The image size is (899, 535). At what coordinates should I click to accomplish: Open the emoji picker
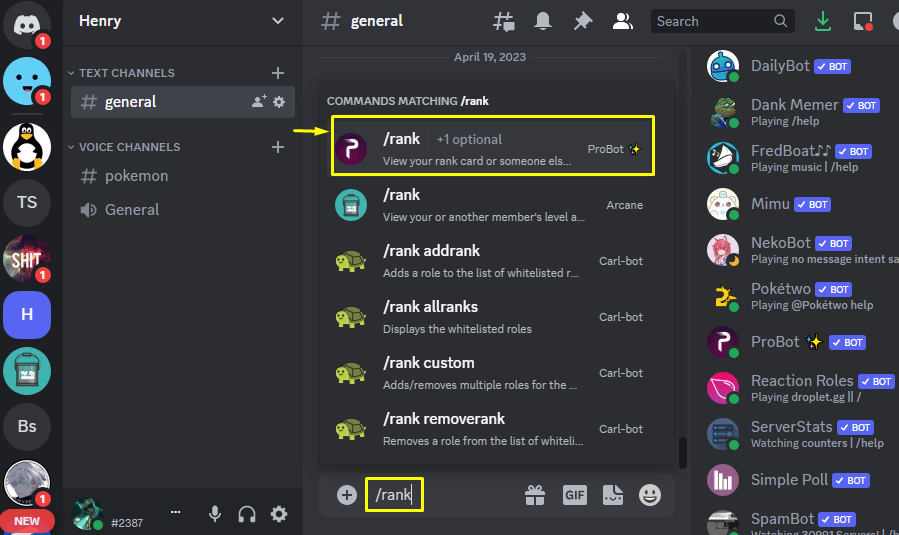[x=650, y=495]
